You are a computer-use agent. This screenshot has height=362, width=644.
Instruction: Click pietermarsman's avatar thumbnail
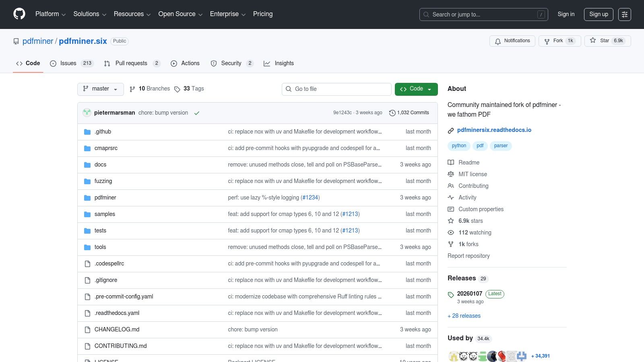(87, 113)
